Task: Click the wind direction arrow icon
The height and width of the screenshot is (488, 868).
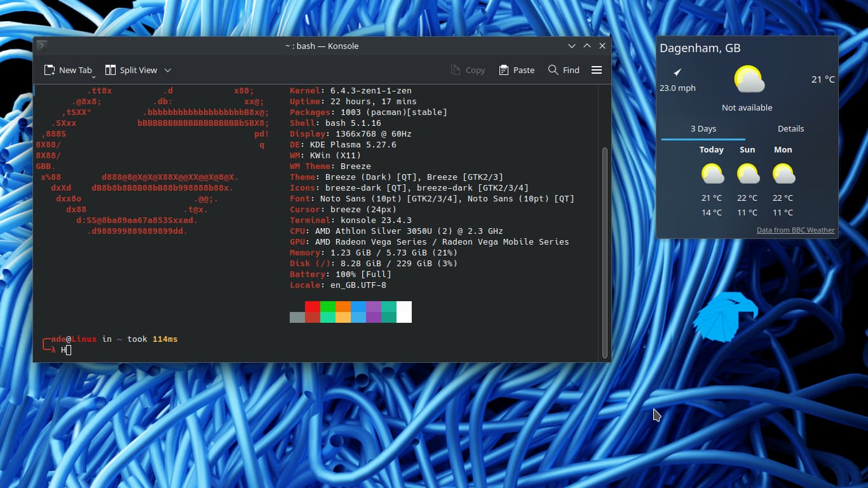Action: pos(677,72)
